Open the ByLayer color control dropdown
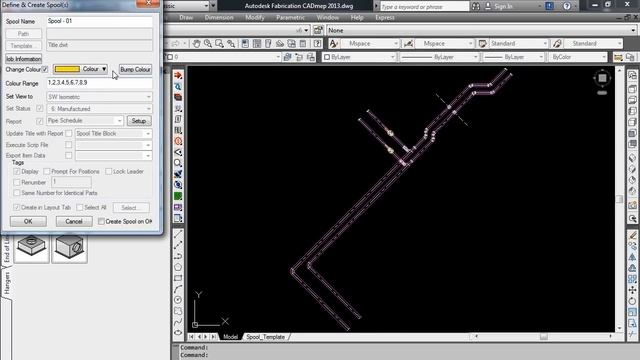The height and width of the screenshot is (360, 640). pos(359,57)
